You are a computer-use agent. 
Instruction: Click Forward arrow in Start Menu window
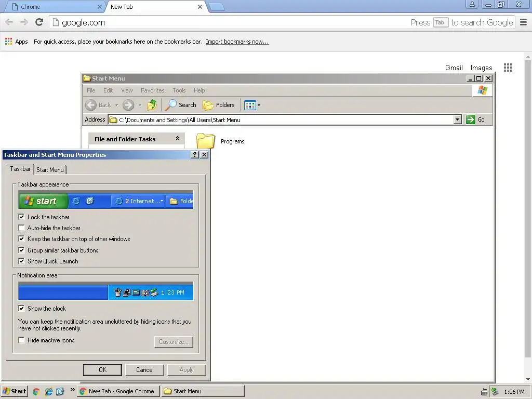[128, 105]
